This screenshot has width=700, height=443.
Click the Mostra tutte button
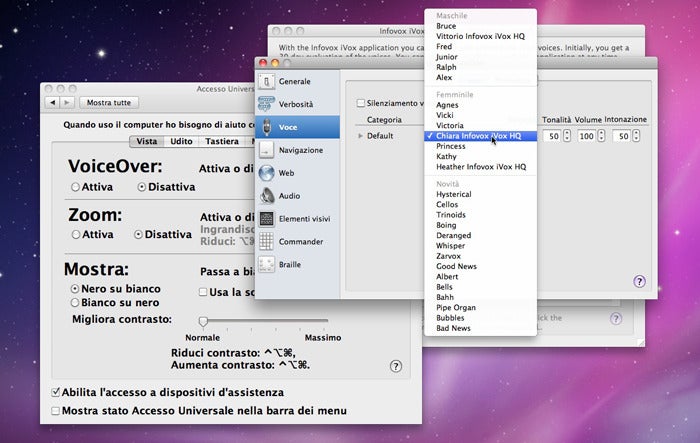tap(109, 103)
